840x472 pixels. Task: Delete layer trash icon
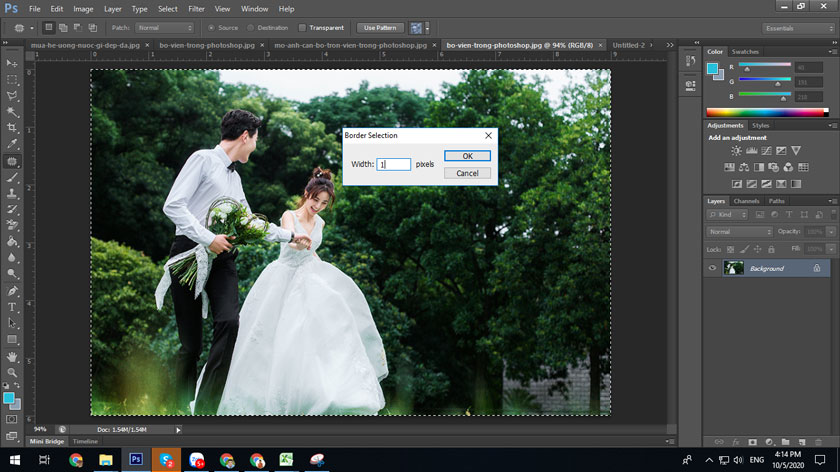point(819,442)
